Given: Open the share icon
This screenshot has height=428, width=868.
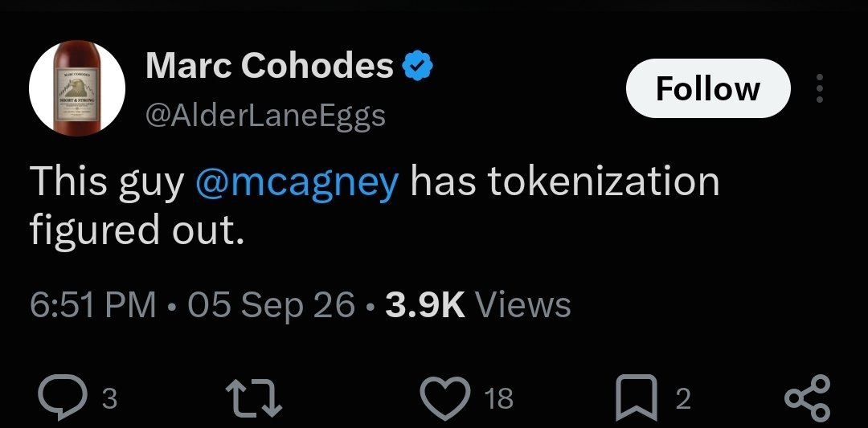Looking at the screenshot, I should tap(808, 397).
